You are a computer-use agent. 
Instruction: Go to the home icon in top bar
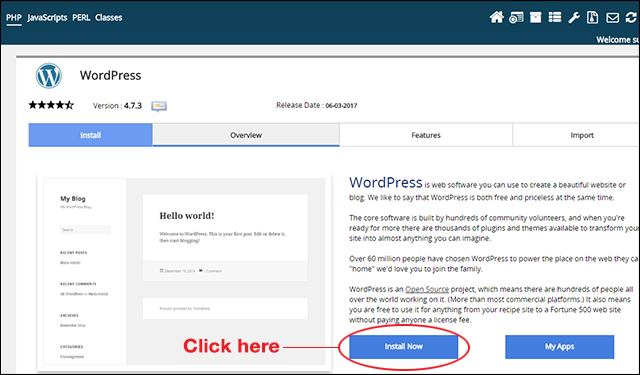point(496,18)
